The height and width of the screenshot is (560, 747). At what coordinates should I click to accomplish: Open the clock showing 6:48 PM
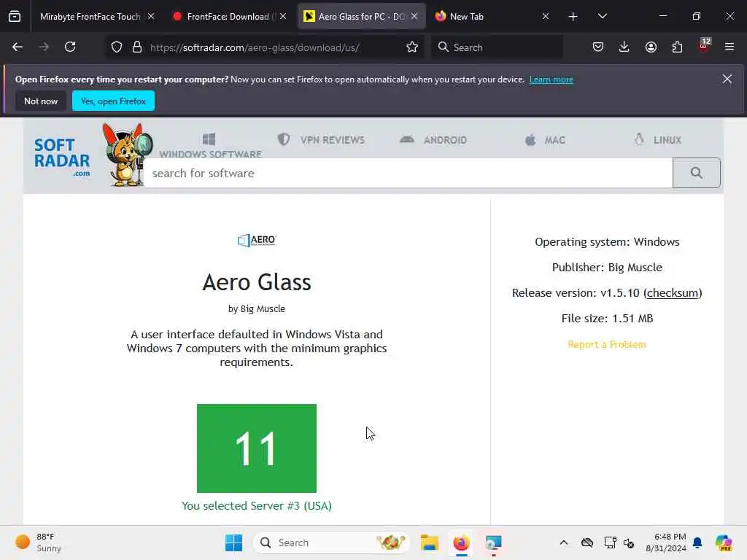coord(666,542)
